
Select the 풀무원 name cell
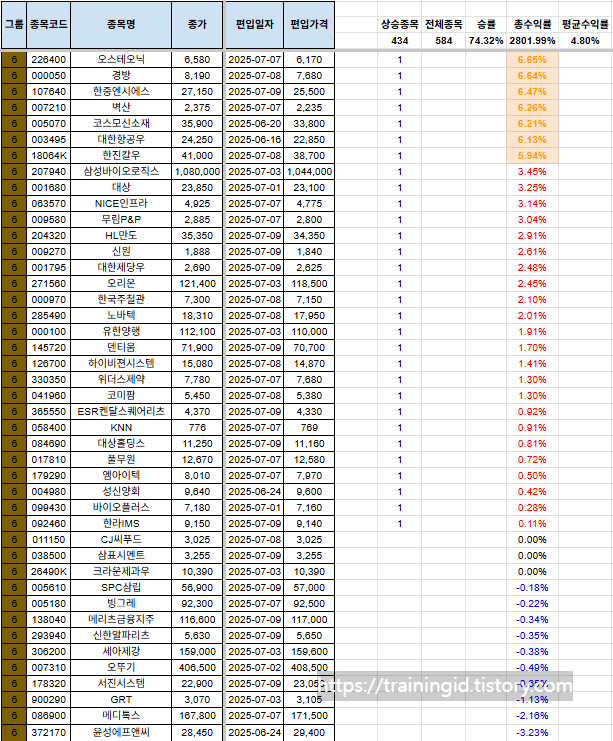[121, 460]
